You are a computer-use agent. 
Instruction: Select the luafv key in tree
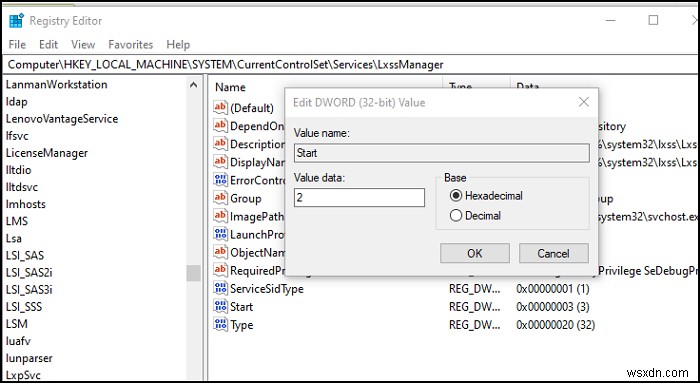18,341
